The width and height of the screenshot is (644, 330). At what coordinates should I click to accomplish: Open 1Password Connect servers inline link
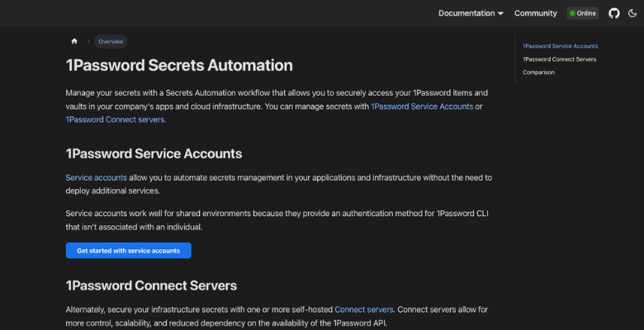115,120
